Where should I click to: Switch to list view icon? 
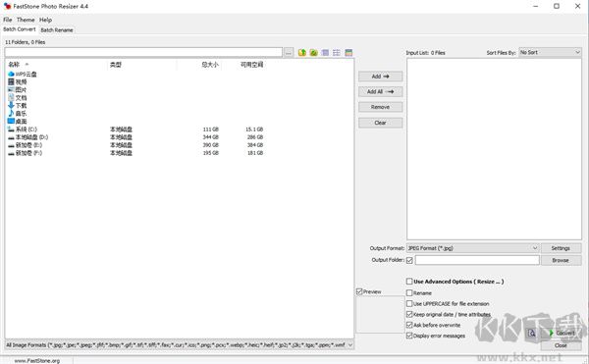(x=337, y=53)
